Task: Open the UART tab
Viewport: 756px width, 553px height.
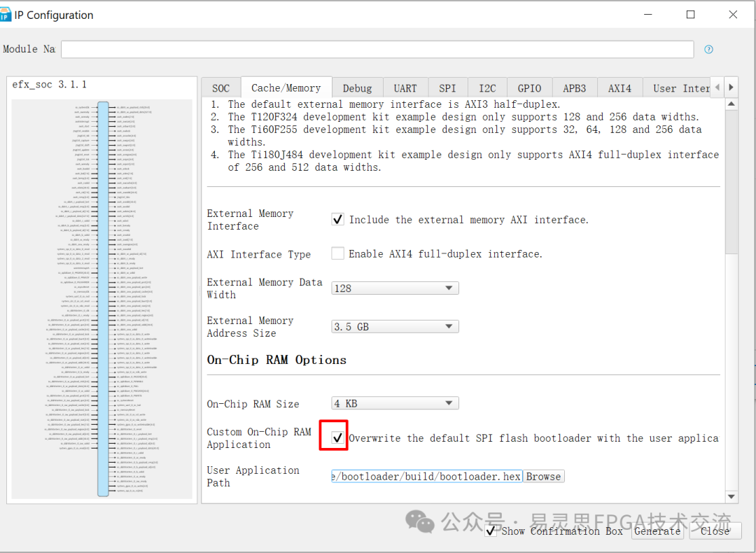Action: (x=405, y=88)
